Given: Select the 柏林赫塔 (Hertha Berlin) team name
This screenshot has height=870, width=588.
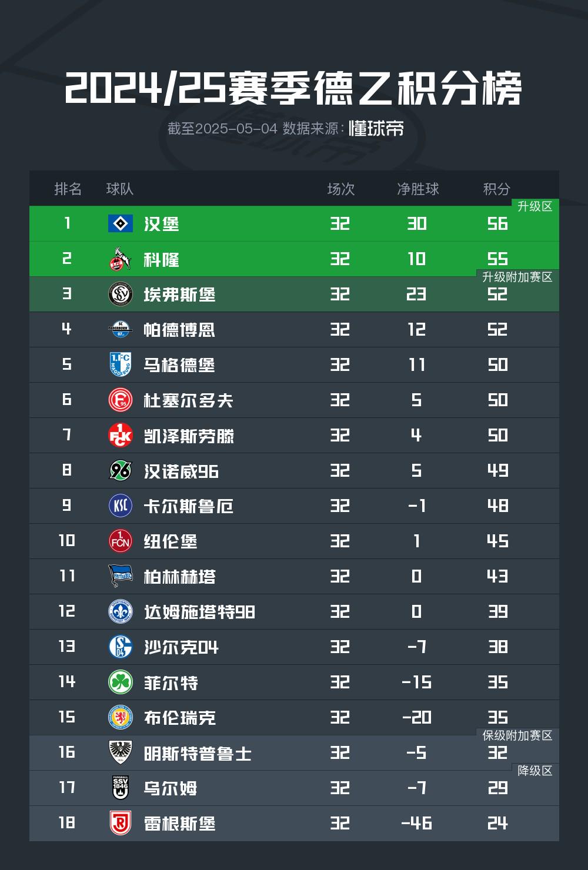Looking at the screenshot, I should [180, 577].
